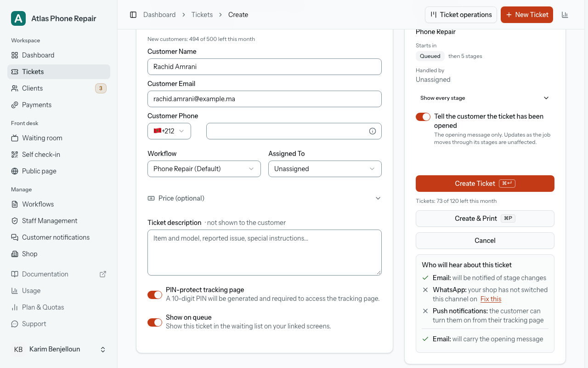The width and height of the screenshot is (588, 368).
Task: Open Public page in sidebar
Action: coord(59,171)
